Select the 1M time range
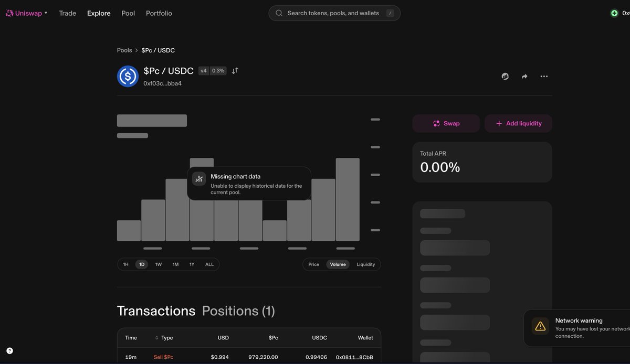Viewport: 630px width, 364px height. pos(175,264)
